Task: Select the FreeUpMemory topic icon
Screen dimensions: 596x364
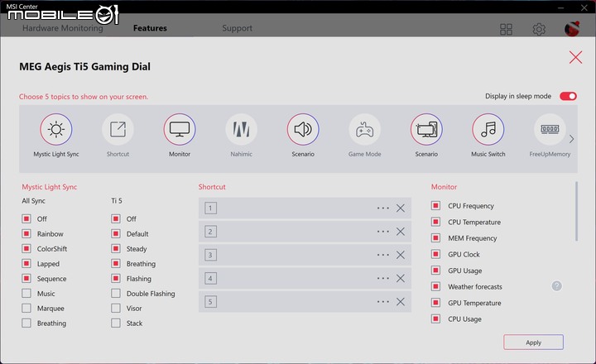Action: pos(550,130)
